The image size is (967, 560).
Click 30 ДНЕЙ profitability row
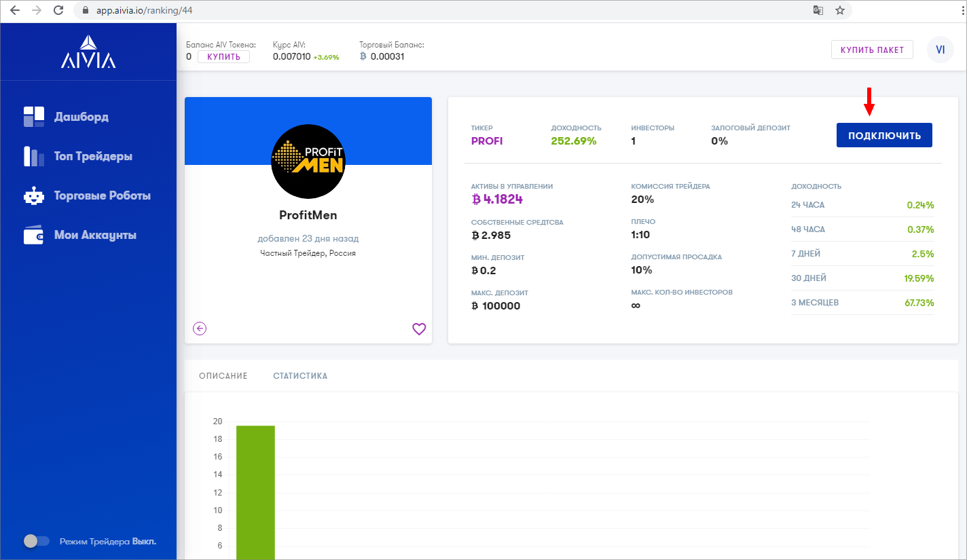[x=862, y=278]
